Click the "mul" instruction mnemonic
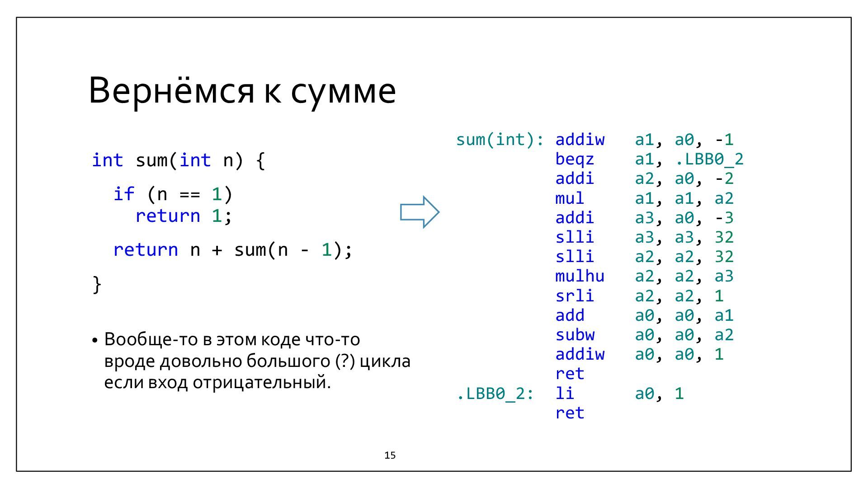This screenshot has height=488, width=868. pyautogui.click(x=570, y=198)
